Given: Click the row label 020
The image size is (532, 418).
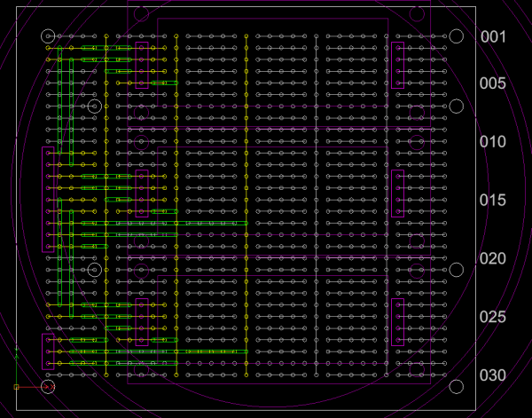Looking at the screenshot, I should [x=493, y=259].
